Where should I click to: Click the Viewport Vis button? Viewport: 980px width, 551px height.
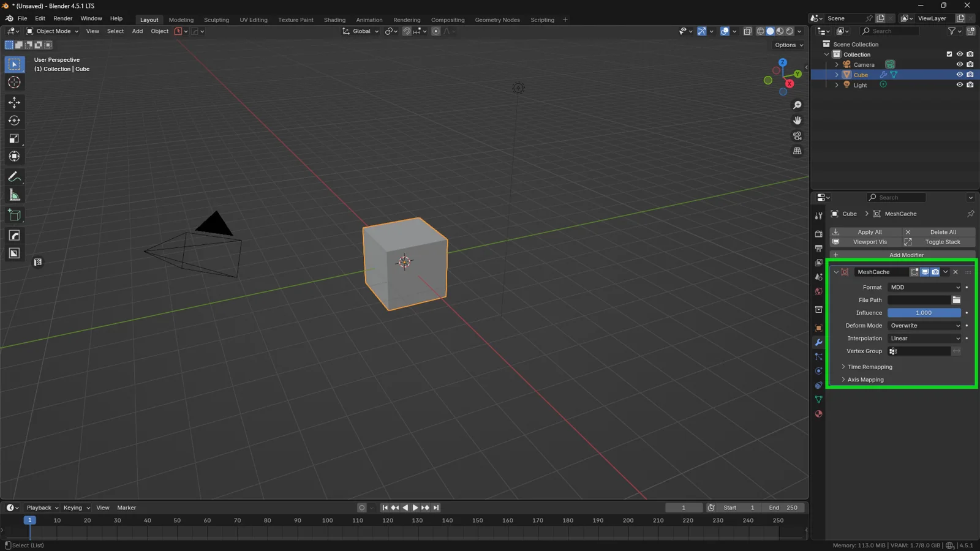click(865, 242)
